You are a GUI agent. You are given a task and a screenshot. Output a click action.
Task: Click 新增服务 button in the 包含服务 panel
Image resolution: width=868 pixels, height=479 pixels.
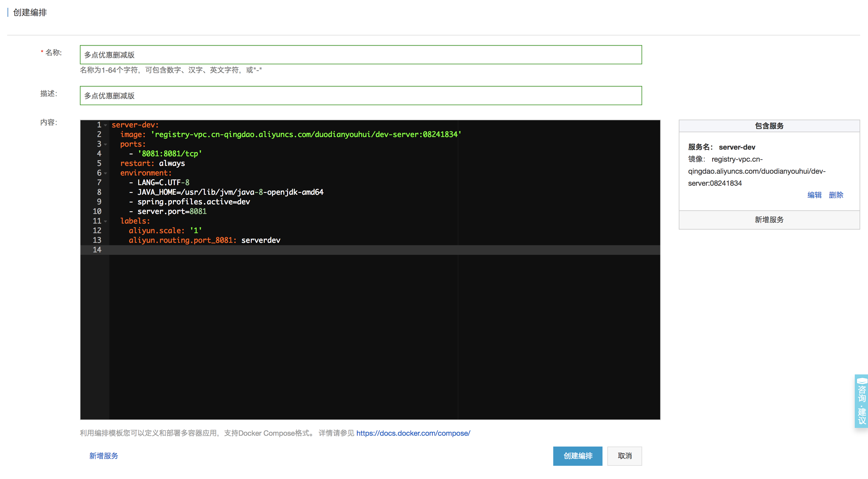click(769, 220)
